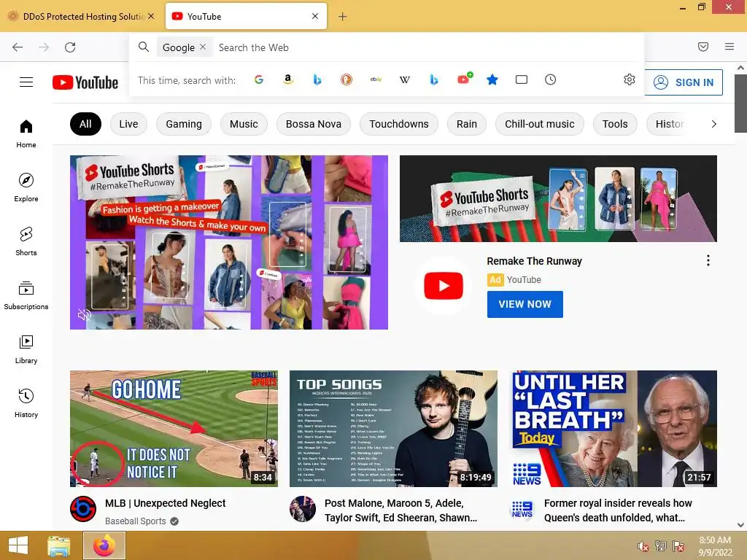Open Shorts in the sidebar
747x560 pixels.
click(26, 241)
